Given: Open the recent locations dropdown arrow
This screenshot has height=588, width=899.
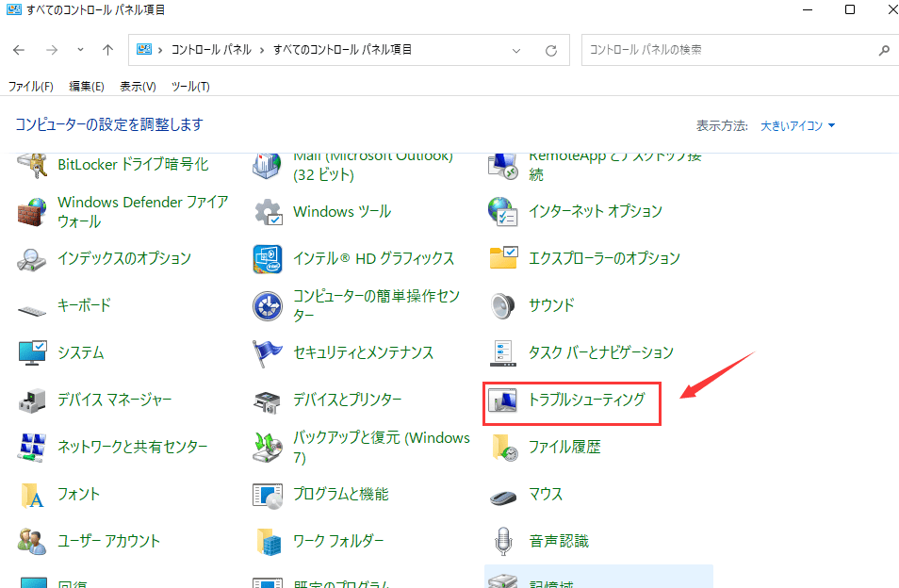Looking at the screenshot, I should click(x=80, y=50).
